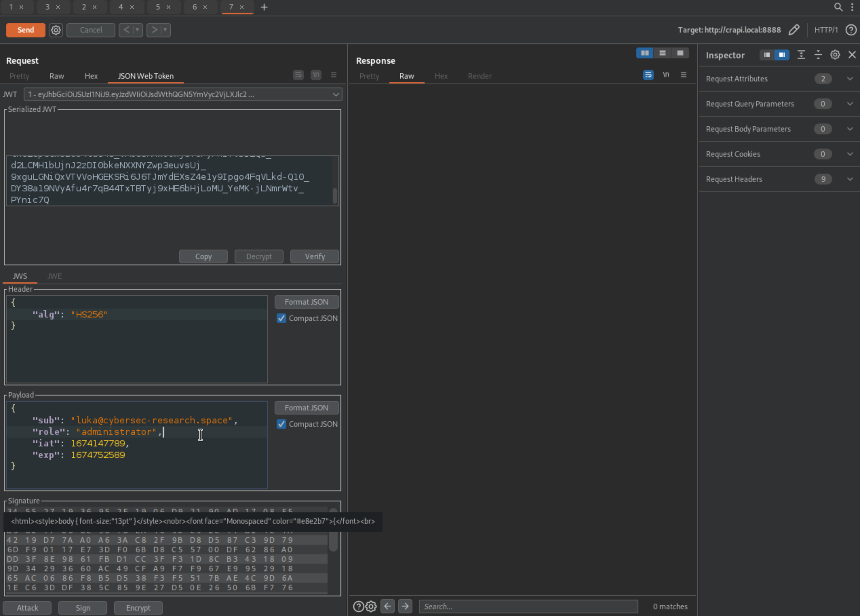Open the Repeater search magnifier icon
Viewport: 860px width, 616px height.
click(838, 7)
